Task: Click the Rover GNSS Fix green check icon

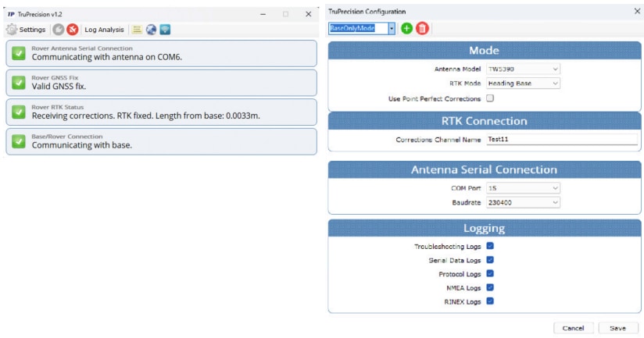Action: point(19,83)
